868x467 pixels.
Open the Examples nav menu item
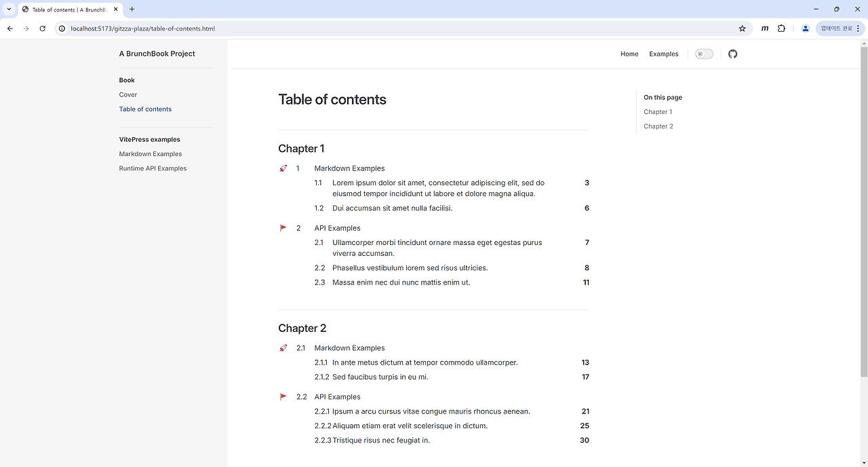[x=663, y=54]
